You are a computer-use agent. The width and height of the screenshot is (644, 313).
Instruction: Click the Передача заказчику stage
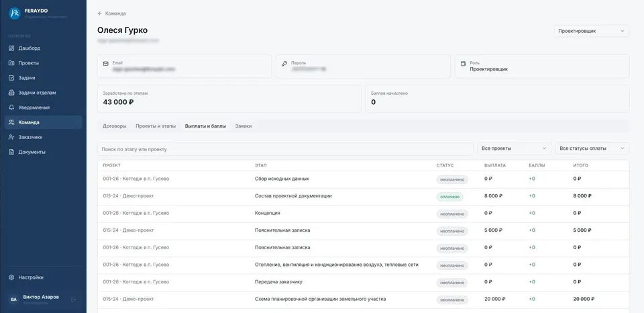pyautogui.click(x=278, y=282)
